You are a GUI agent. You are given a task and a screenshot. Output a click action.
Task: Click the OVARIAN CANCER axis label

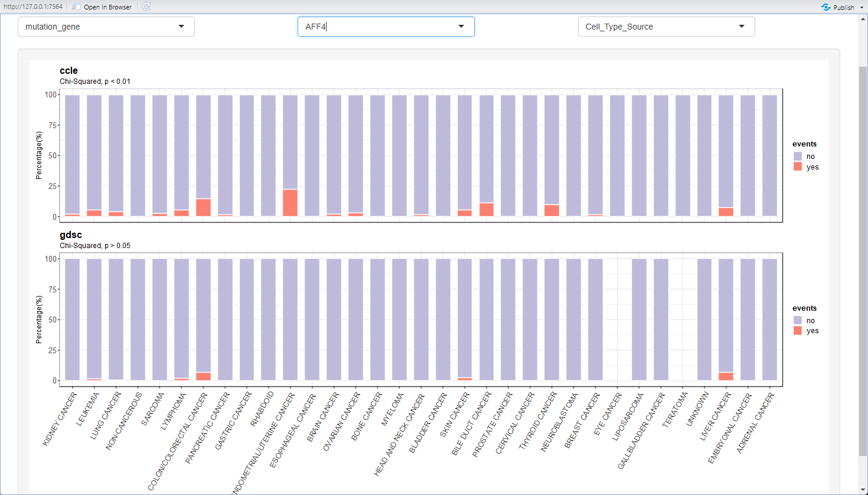(x=341, y=421)
